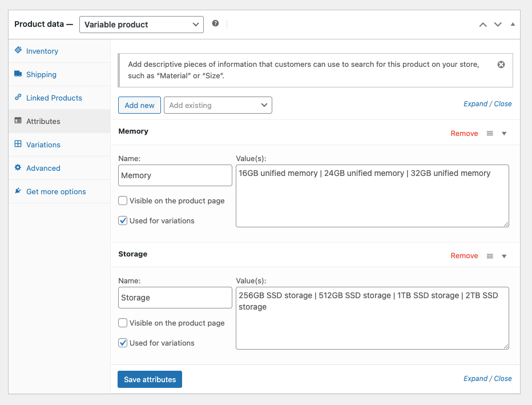Screen dimensions: 532x405
Task: Move Product data panel up arrow
Action: [483, 25]
